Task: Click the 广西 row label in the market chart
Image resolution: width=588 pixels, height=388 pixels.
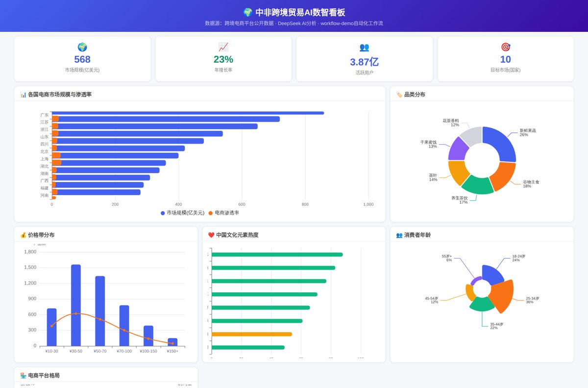Action: [x=45, y=181]
